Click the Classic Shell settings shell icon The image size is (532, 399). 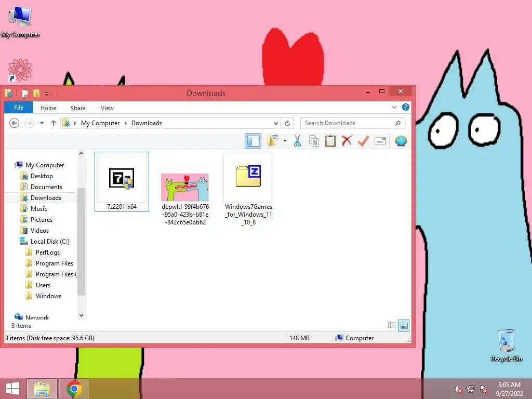click(x=401, y=141)
